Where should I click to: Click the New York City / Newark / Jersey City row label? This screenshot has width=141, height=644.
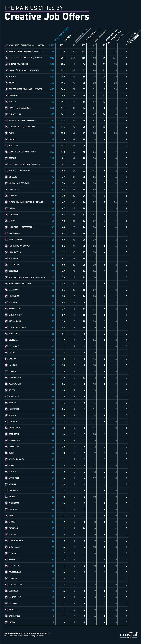click(x=26, y=52)
